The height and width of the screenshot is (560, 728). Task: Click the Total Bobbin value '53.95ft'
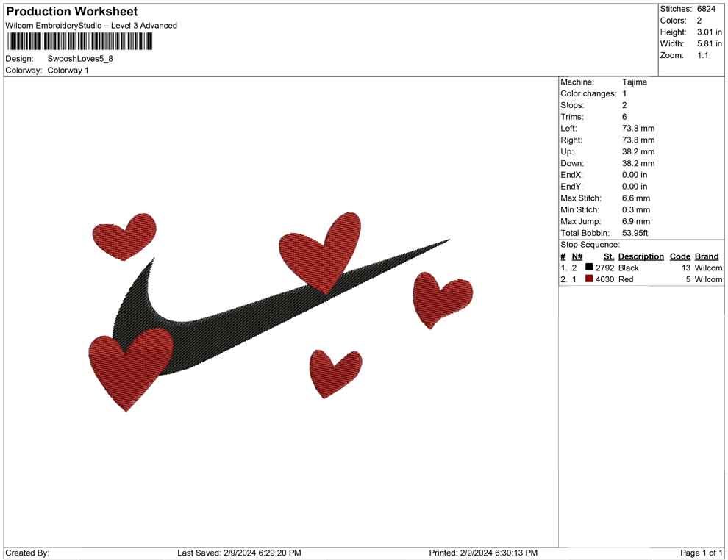[635, 233]
